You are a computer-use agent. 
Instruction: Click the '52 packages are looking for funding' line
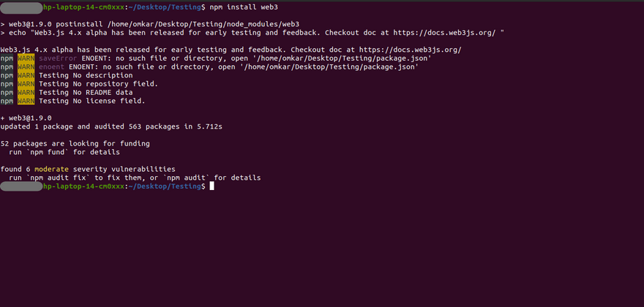tap(75, 143)
